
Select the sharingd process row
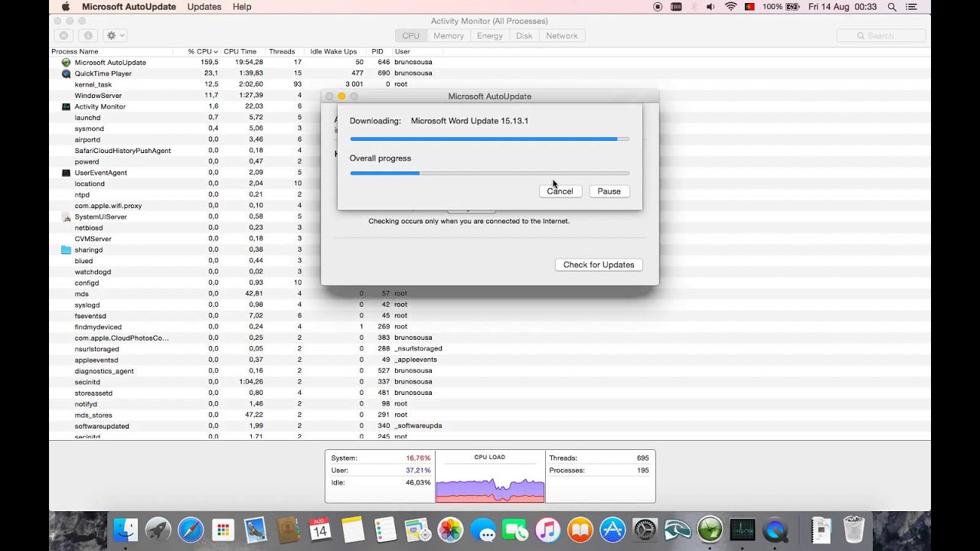(185, 249)
